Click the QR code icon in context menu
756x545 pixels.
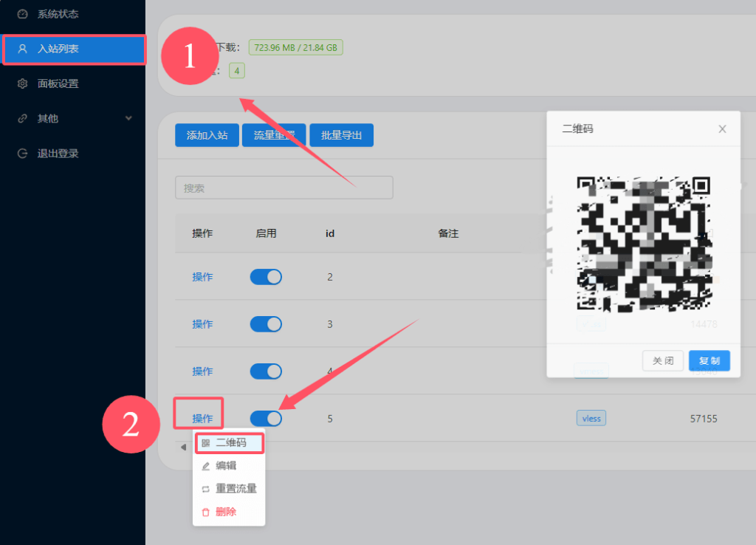[x=206, y=443]
